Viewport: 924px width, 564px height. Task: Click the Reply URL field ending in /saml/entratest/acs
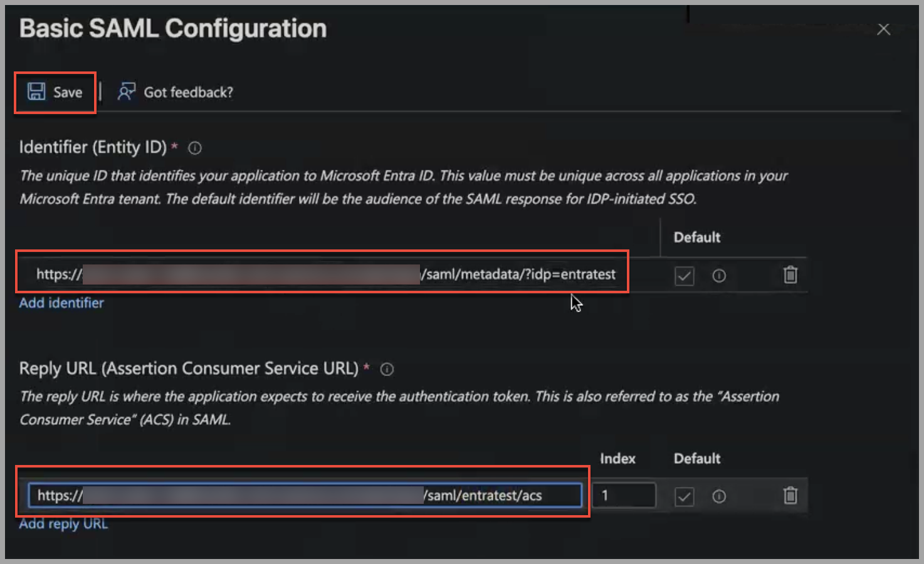click(x=305, y=495)
